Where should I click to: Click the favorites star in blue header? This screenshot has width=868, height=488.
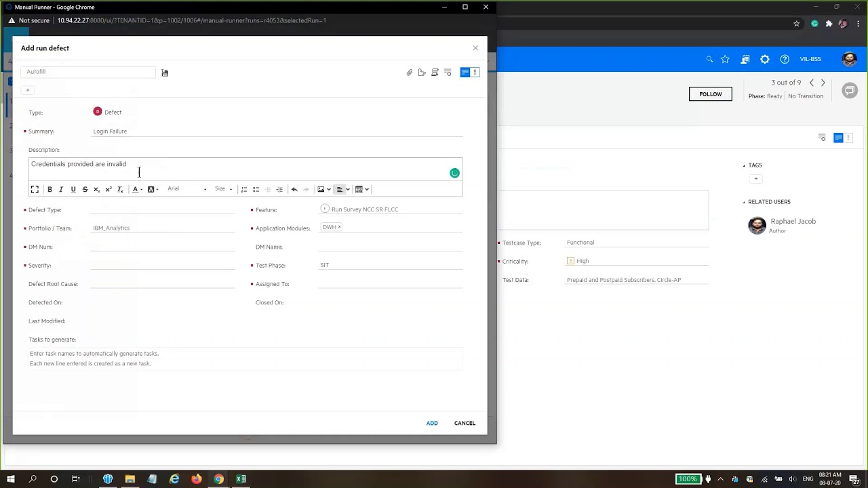pyautogui.click(x=725, y=59)
